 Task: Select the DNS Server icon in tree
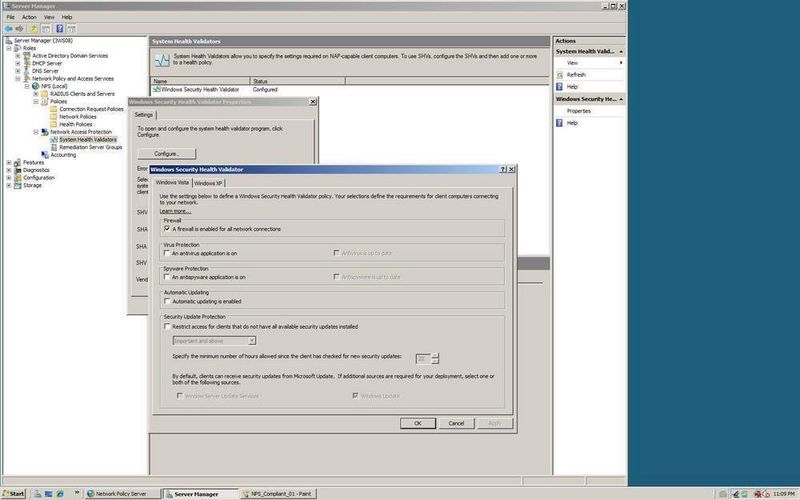tap(27, 71)
